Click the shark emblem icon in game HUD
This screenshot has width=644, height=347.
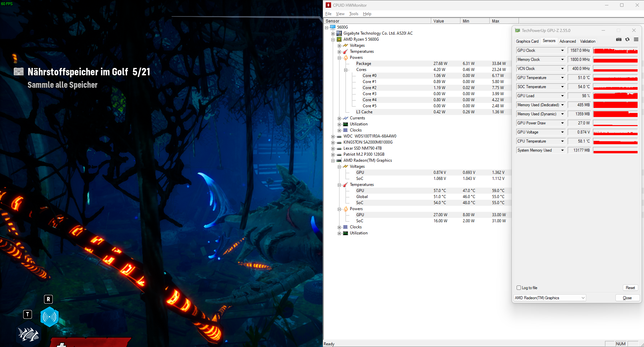28,335
